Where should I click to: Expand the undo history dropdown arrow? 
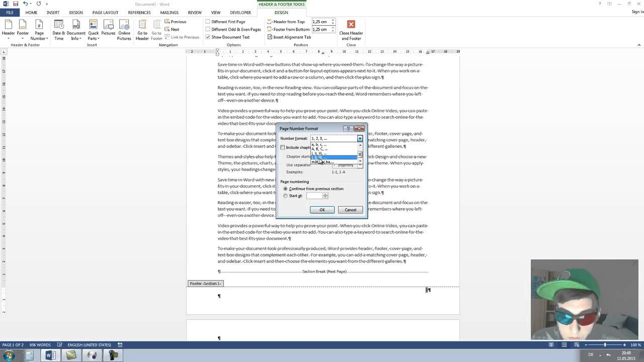pyautogui.click(x=31, y=4)
